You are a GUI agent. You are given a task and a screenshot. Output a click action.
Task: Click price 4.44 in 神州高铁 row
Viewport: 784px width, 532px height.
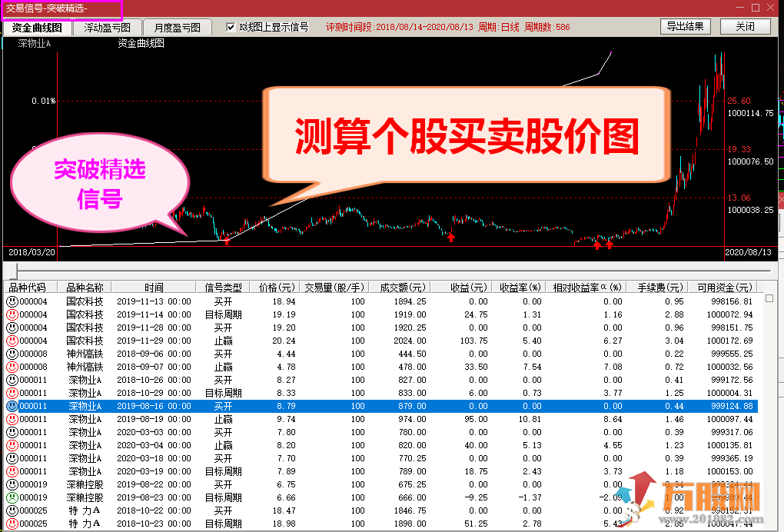pos(286,354)
